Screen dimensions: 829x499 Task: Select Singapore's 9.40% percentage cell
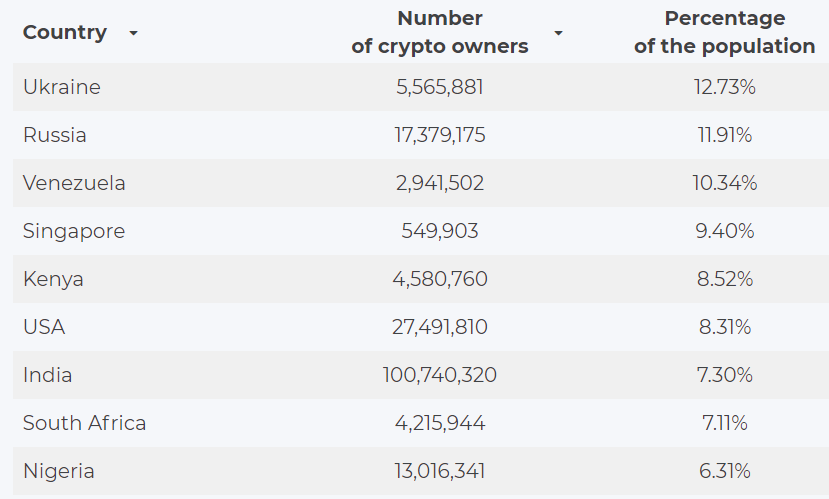tap(725, 231)
